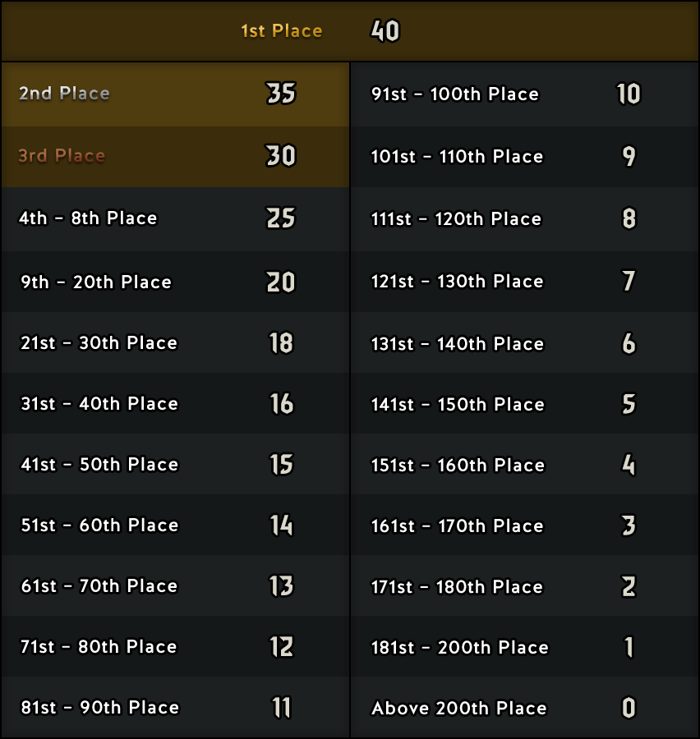Viewport: 700px width, 739px height.
Task: Click the 51st – 60th Place entry
Action: 176,525
